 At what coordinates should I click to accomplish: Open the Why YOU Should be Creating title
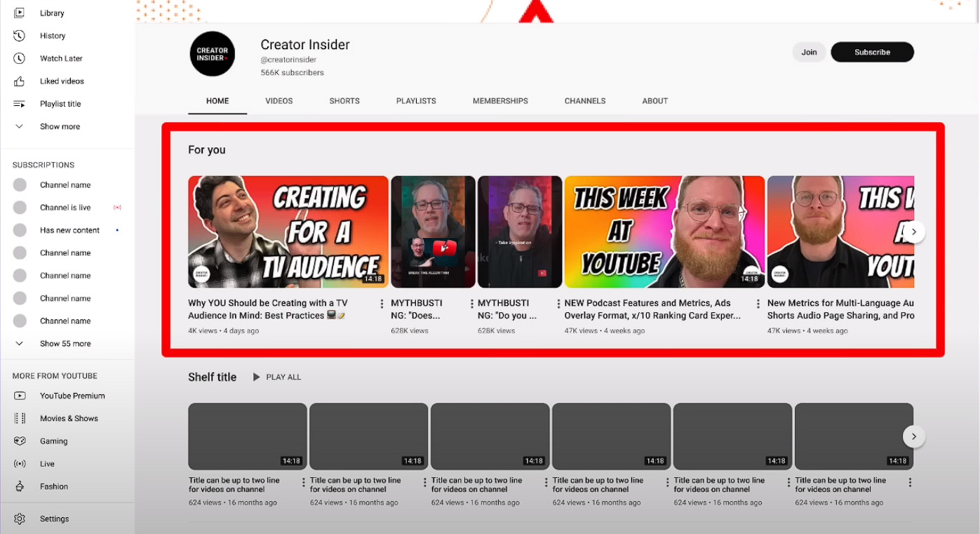(268, 309)
